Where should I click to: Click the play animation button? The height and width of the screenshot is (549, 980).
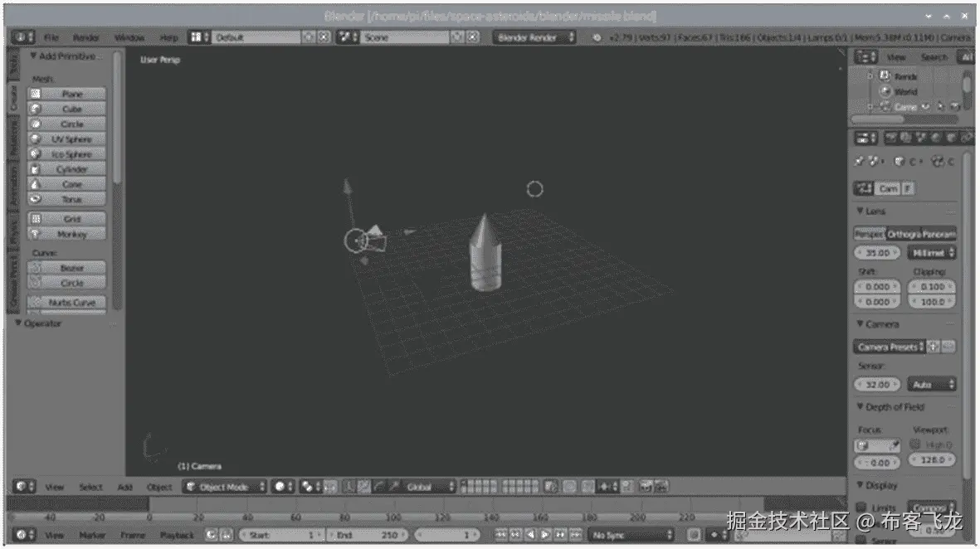546,535
